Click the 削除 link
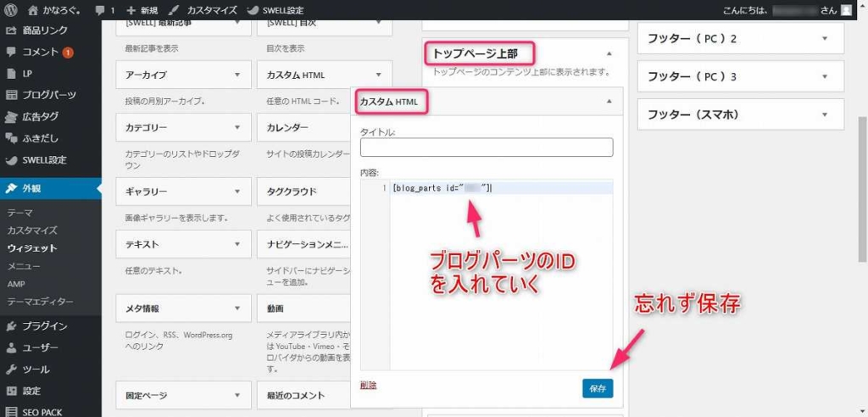Screen dimensions: 868x417 tap(368, 385)
